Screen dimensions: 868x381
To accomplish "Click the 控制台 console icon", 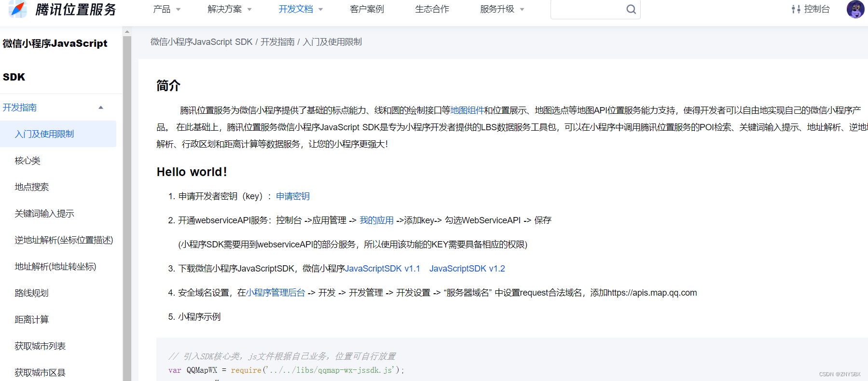I will pyautogui.click(x=796, y=9).
